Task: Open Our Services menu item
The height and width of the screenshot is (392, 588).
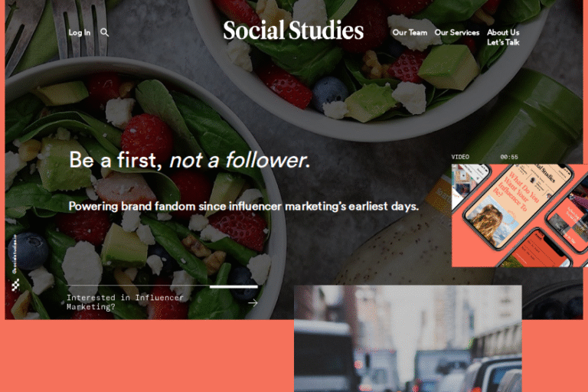Action: tap(457, 33)
